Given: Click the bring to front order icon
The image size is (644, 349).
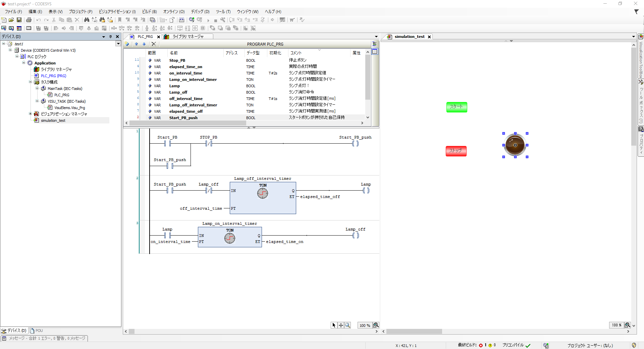Looking at the screenshot, I should pyautogui.click(x=212, y=28).
